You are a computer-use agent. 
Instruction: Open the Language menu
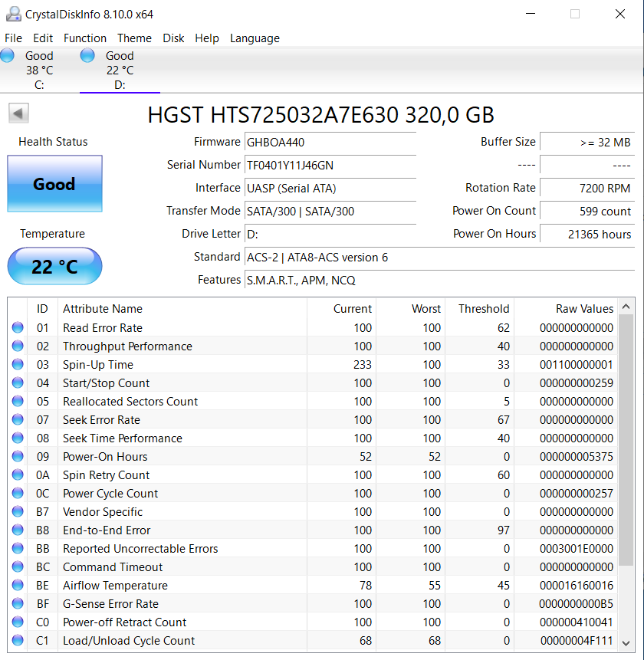click(255, 38)
